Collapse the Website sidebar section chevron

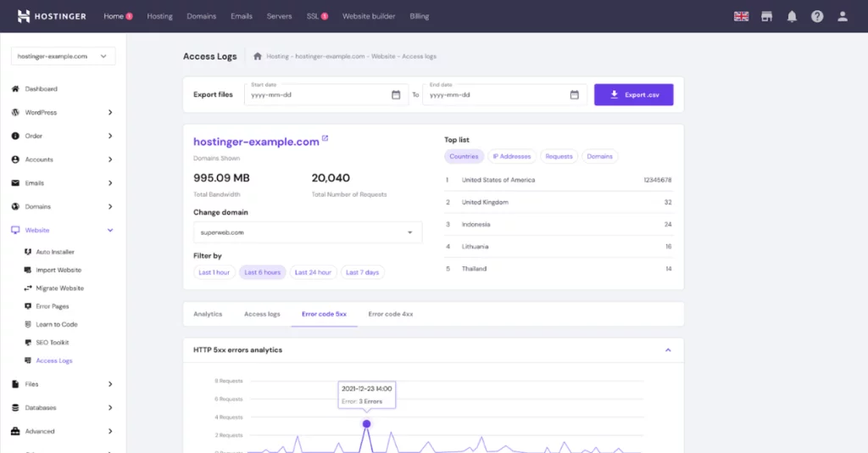(110, 231)
